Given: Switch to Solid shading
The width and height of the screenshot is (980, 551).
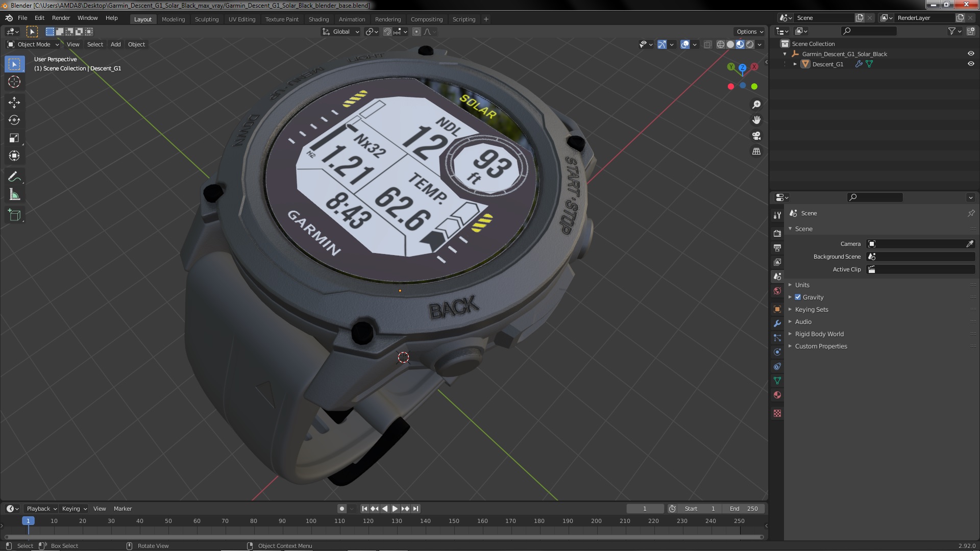Looking at the screenshot, I should click(x=730, y=44).
